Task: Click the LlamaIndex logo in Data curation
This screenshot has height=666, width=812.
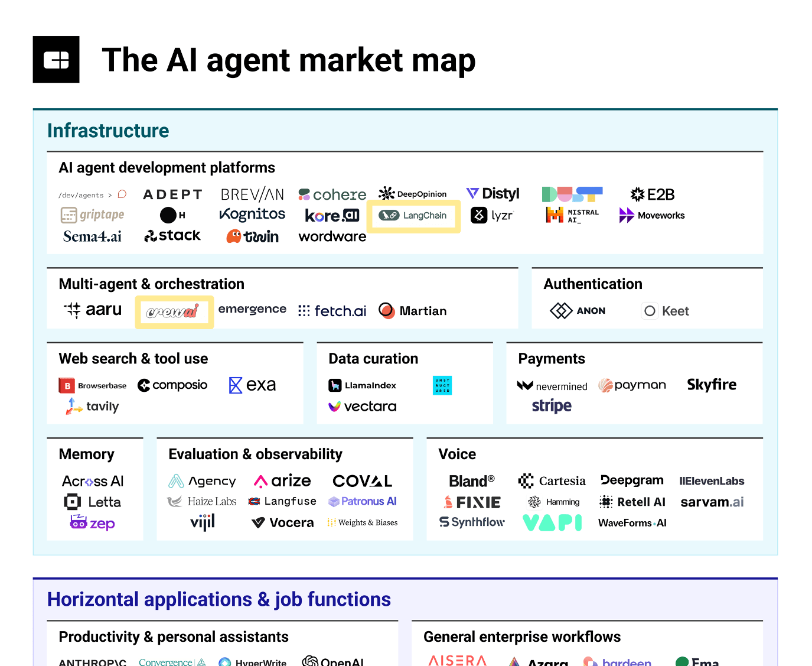Action: (363, 385)
